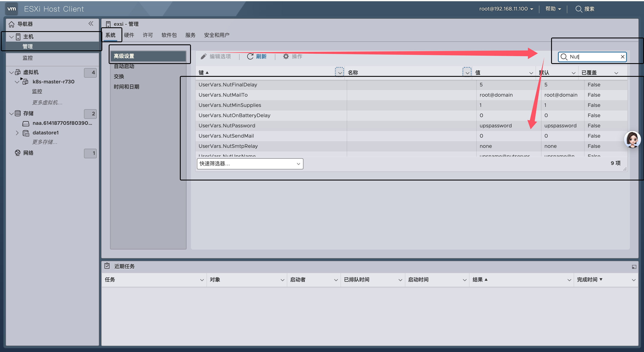
Task: Grab the table resize handle corner
Action: pyautogui.click(x=625, y=169)
